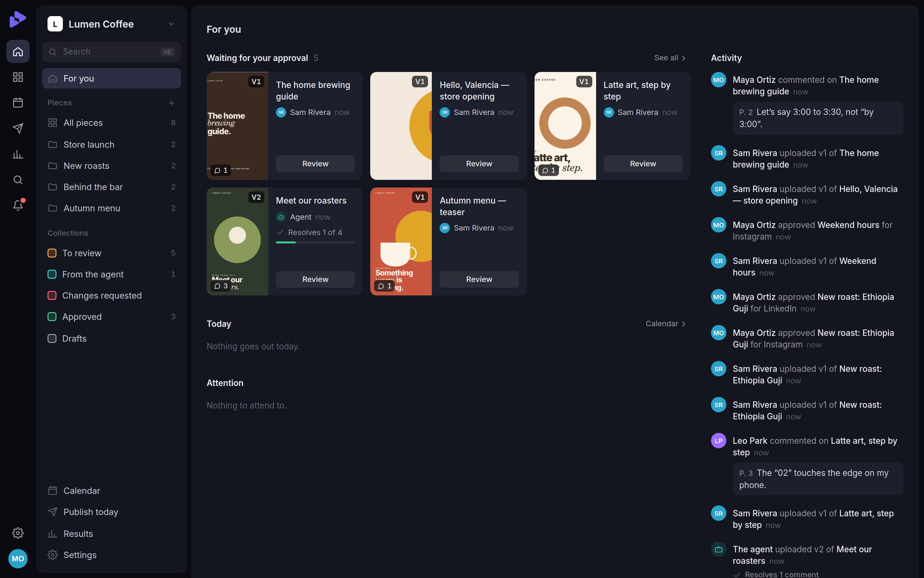The width and height of the screenshot is (924, 578).
Task: Click the gear settings icon in the rail
Action: click(18, 533)
